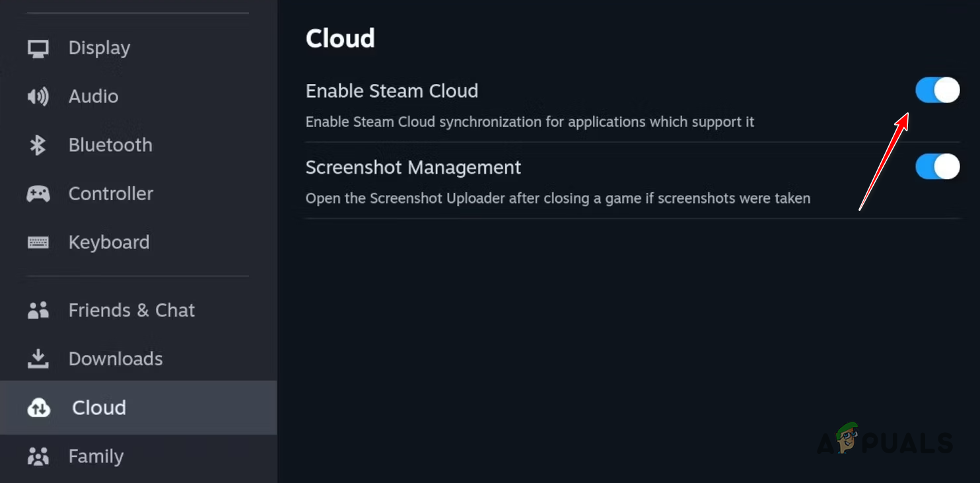Screen dimensions: 980x483
Task: Open the Friends & Chat people icon
Action: 38,309
